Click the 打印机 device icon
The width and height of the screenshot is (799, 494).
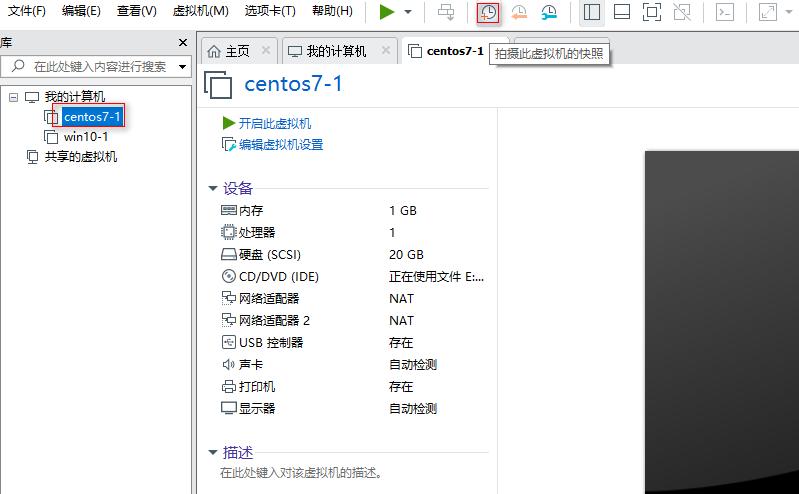pos(228,386)
